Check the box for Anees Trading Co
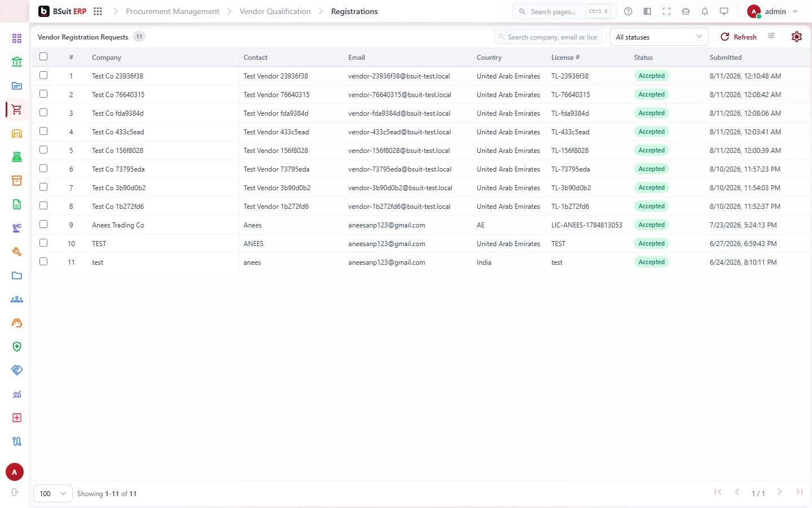The width and height of the screenshot is (812, 508). pyautogui.click(x=43, y=224)
